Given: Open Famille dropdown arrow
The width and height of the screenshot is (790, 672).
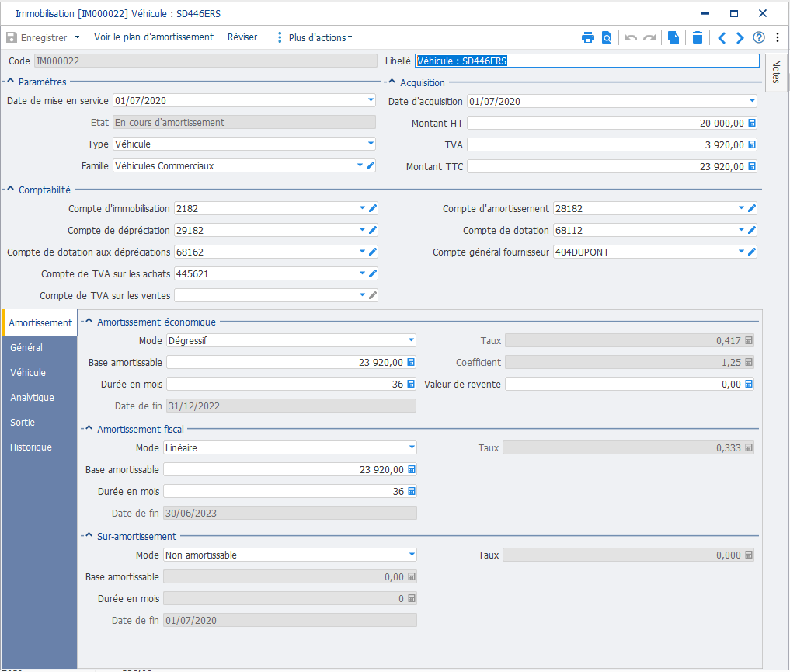Looking at the screenshot, I should point(360,165).
